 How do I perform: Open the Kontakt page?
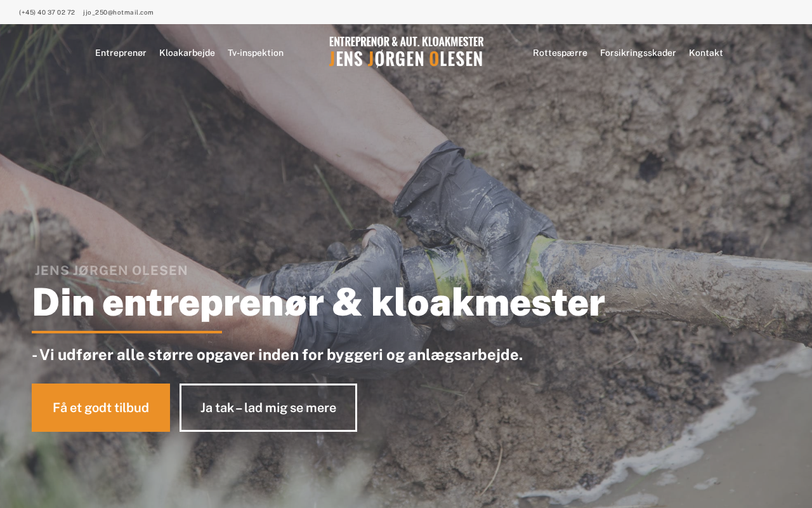pos(706,53)
